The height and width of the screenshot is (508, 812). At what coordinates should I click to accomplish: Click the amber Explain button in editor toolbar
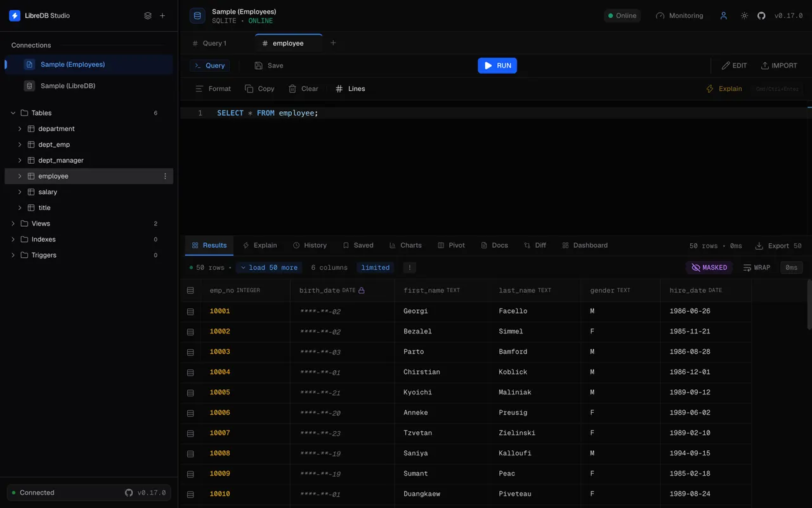724,89
